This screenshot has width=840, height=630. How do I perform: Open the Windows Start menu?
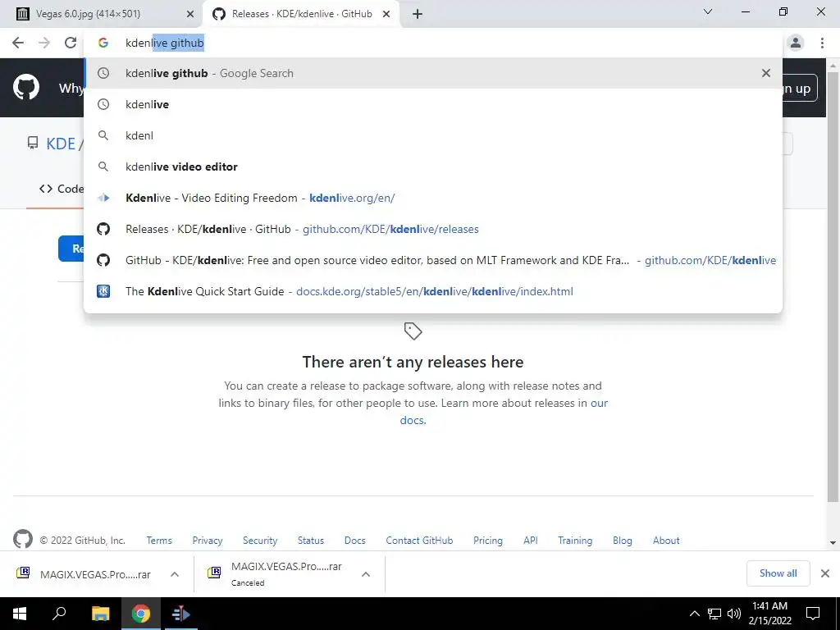pos(20,614)
